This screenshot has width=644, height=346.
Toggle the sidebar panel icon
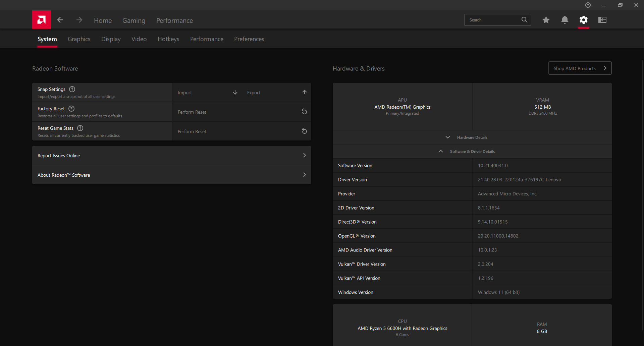pyautogui.click(x=602, y=20)
